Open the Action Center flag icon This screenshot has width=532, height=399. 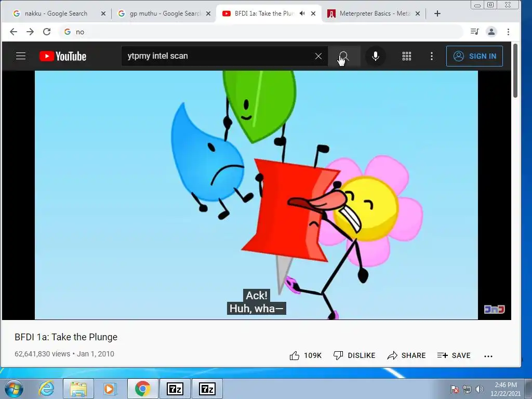(x=454, y=389)
